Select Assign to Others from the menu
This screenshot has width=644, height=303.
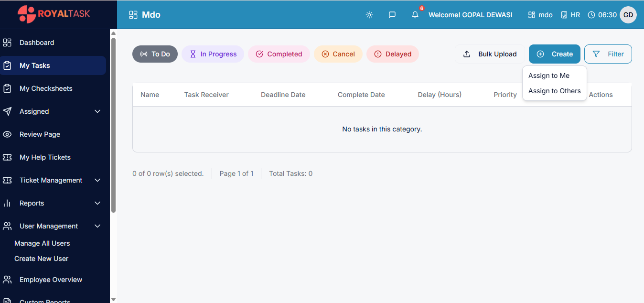pyautogui.click(x=554, y=91)
